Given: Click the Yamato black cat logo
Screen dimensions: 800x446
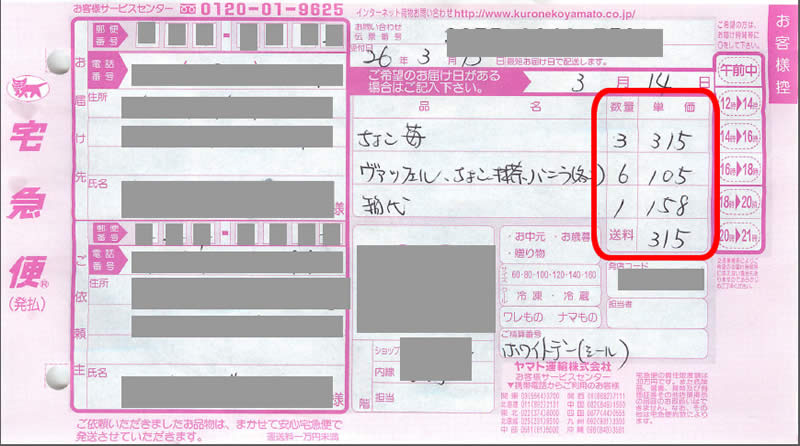Looking at the screenshot, I should [28, 88].
